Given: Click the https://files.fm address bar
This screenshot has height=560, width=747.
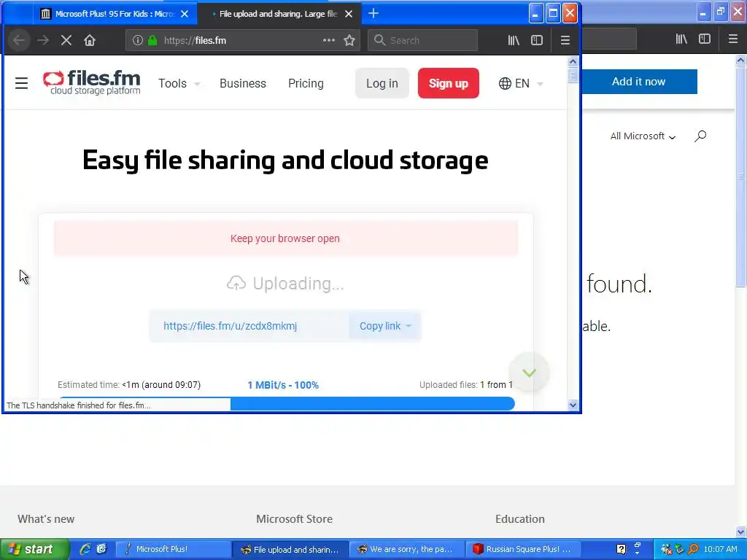Looking at the screenshot, I should coord(243,41).
